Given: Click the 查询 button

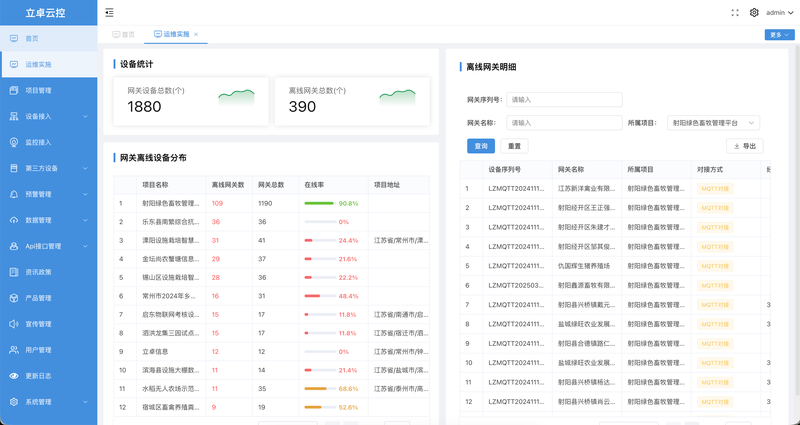Looking at the screenshot, I should (481, 146).
